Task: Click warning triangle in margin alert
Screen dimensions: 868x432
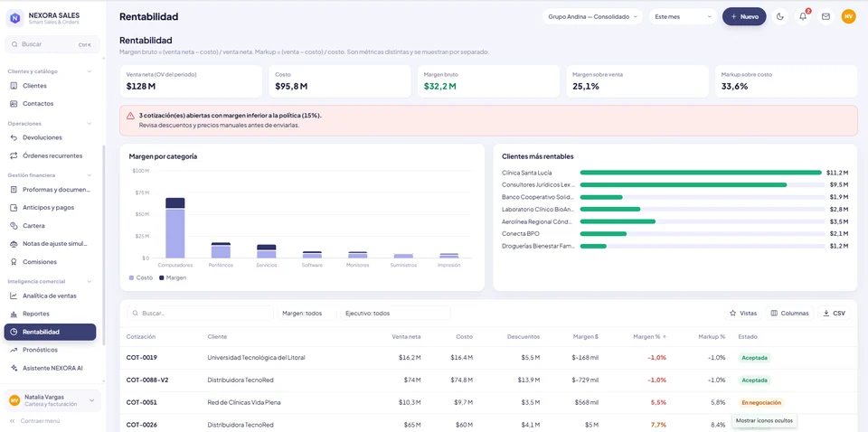Action: click(130, 116)
